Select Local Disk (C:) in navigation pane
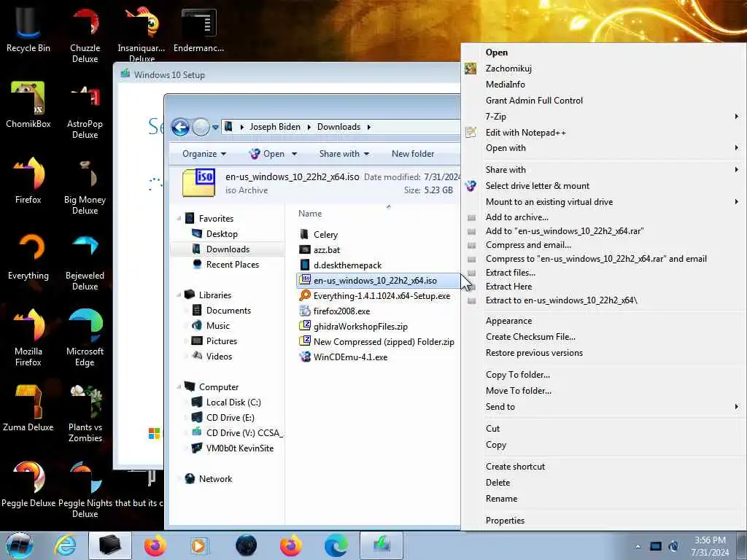 (x=233, y=402)
